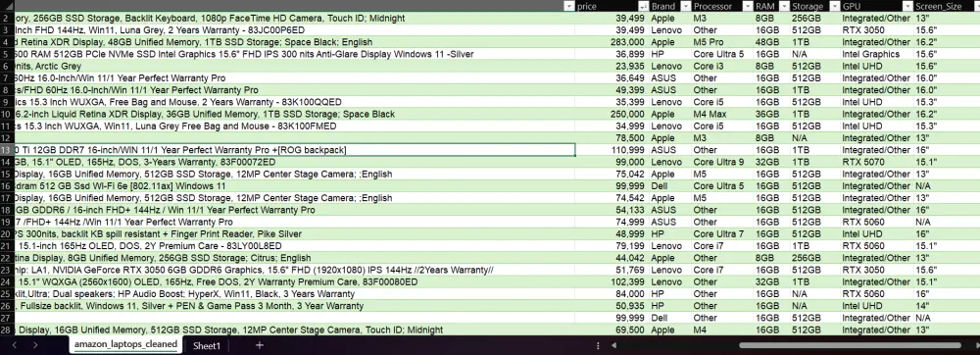Click the 14" screen size cell
This screenshot has height=355, width=980.
pyautogui.click(x=947, y=306)
